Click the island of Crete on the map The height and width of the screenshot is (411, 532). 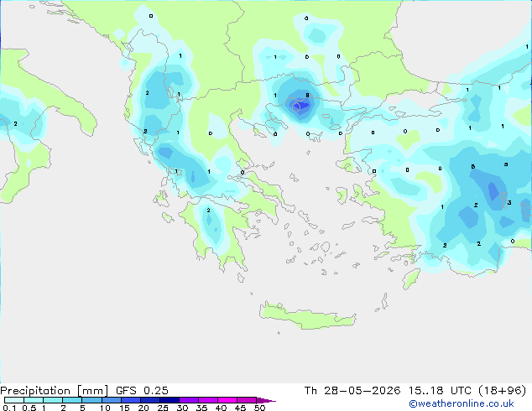[x=307, y=315]
